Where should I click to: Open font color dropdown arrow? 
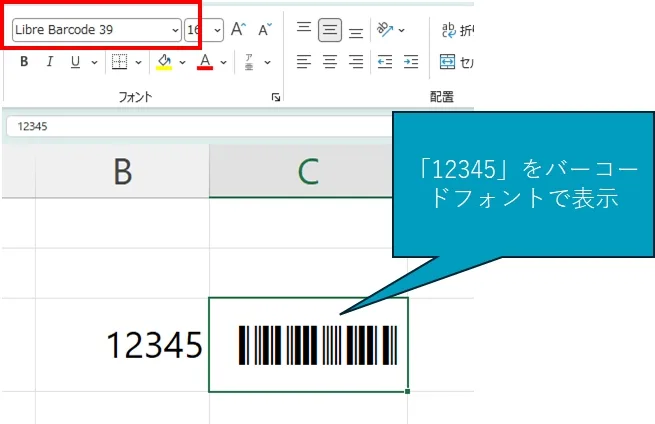(x=223, y=62)
